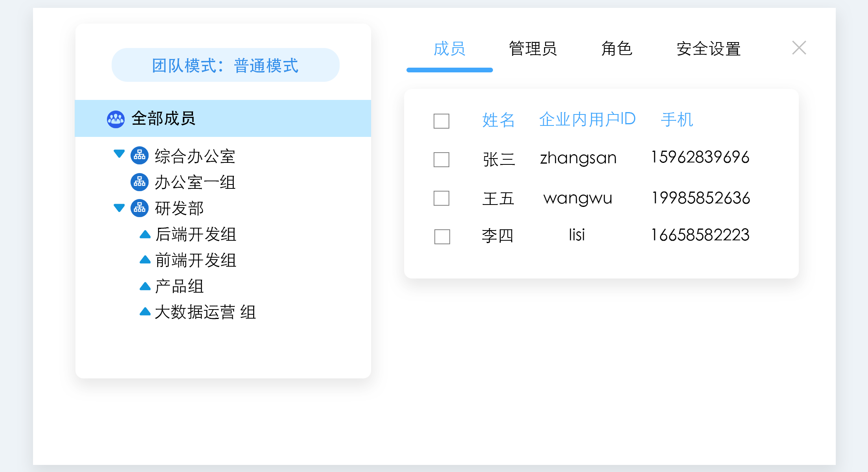Click the triangle icon beside 后端开发组
Image resolution: width=868 pixels, height=472 pixels.
point(145,234)
